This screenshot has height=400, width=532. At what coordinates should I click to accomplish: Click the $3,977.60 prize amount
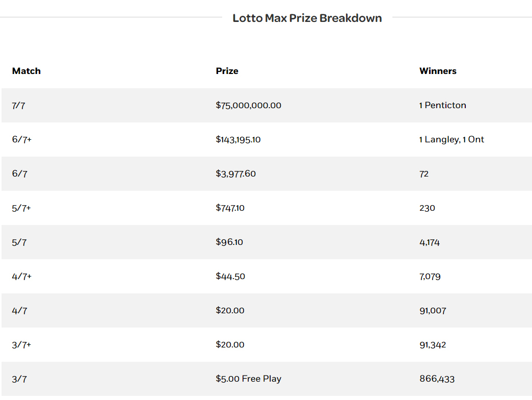tap(235, 174)
